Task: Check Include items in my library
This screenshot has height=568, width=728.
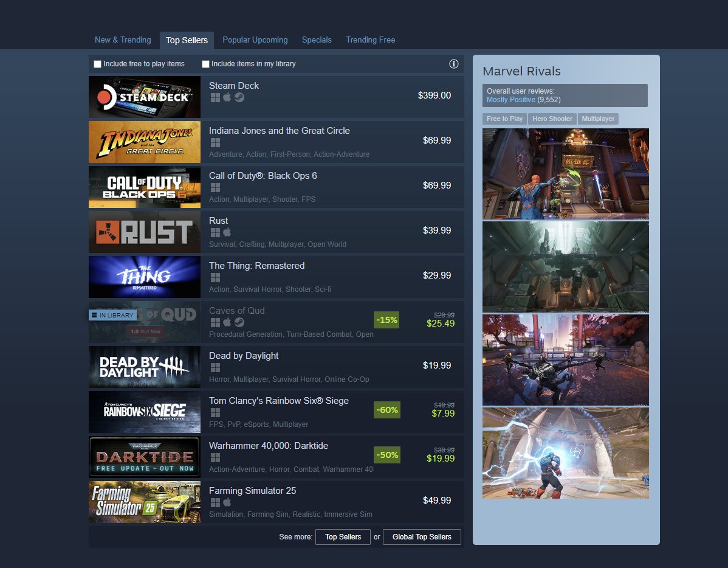Action: [205, 64]
